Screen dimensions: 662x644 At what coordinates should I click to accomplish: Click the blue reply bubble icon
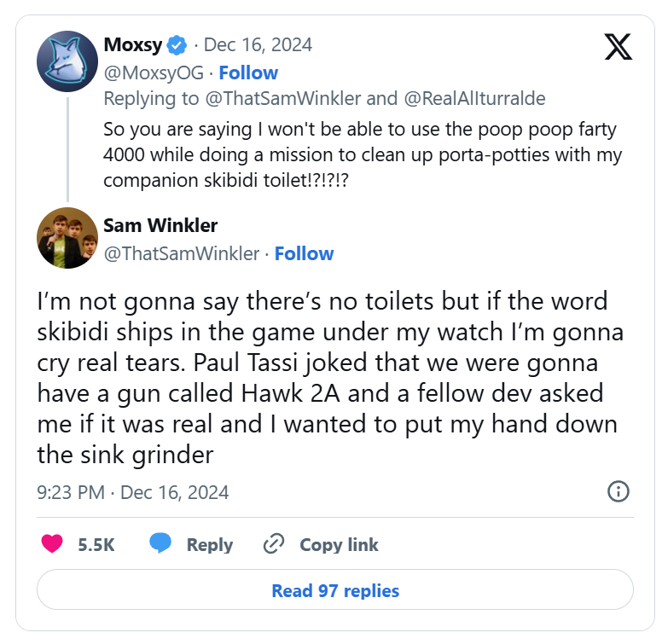(x=160, y=544)
